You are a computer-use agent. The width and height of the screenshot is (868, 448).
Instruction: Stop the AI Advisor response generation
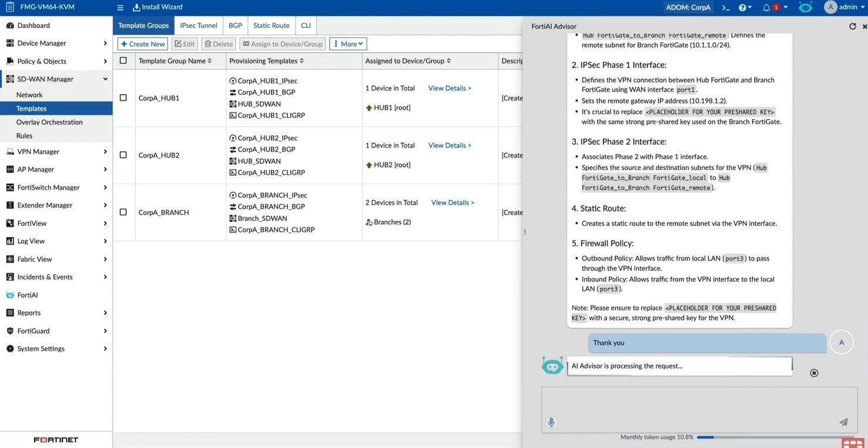coord(814,372)
